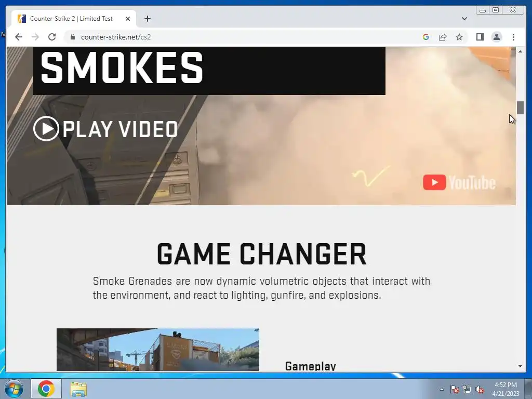The width and height of the screenshot is (532, 399).
Task: Click the scrollbar down arrow
Action: (x=520, y=366)
